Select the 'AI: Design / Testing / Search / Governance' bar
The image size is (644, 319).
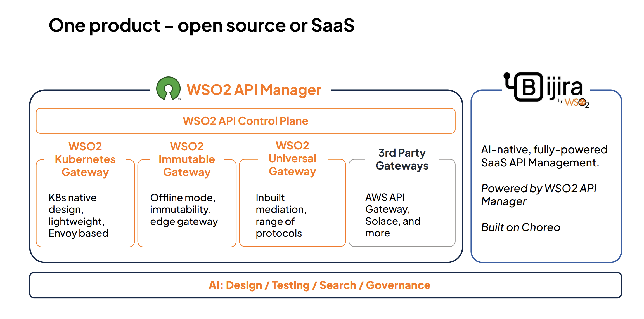click(x=325, y=285)
